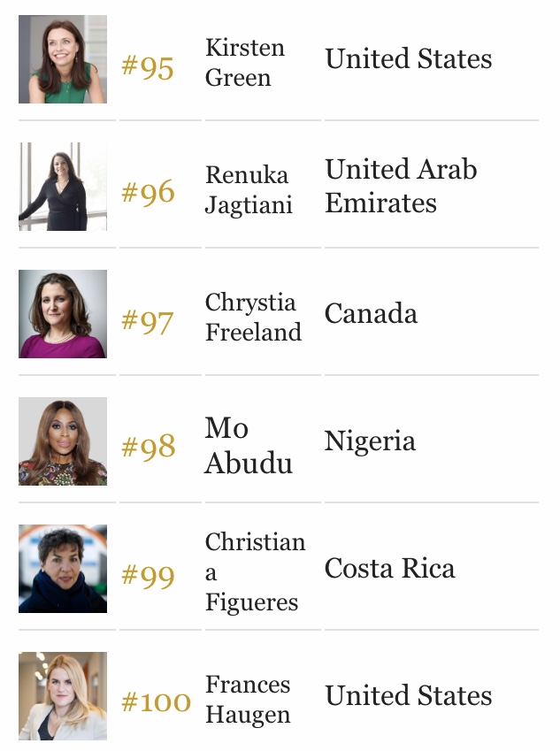Select the Costa Rica country text
This screenshot has width=560, height=751.
(x=389, y=568)
